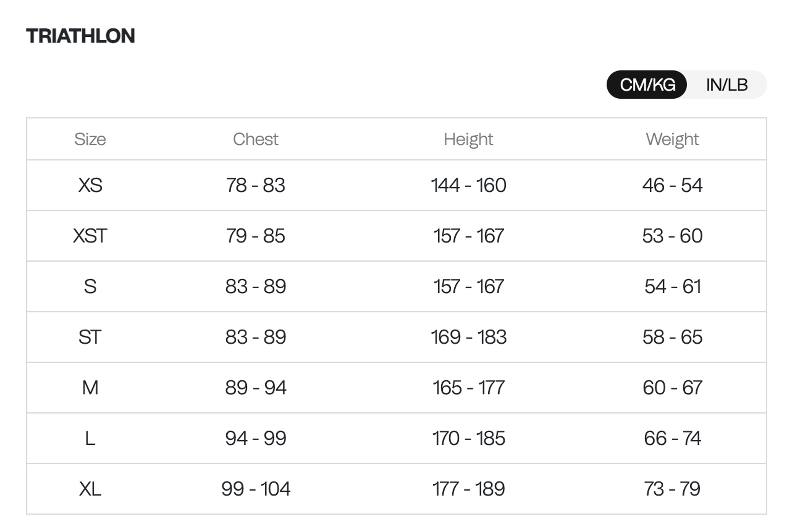Image resolution: width=787 pixels, height=532 pixels.
Task: Click the Chest column header
Action: coord(255,139)
